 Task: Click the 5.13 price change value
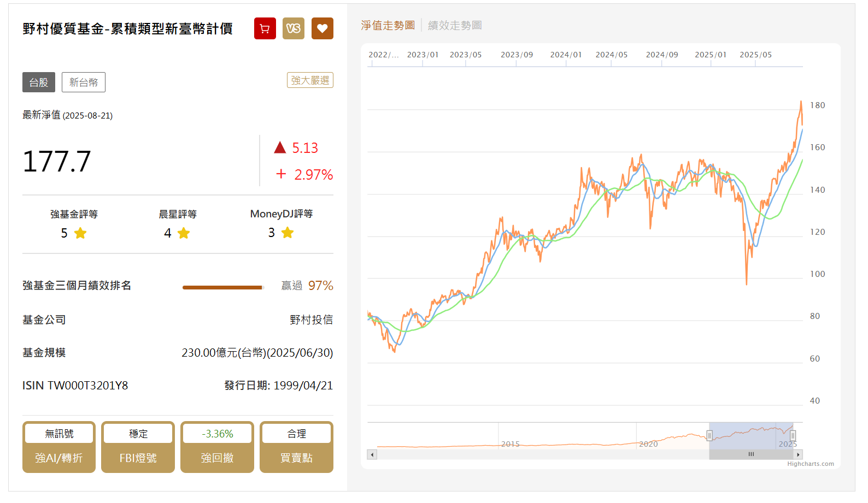point(305,148)
